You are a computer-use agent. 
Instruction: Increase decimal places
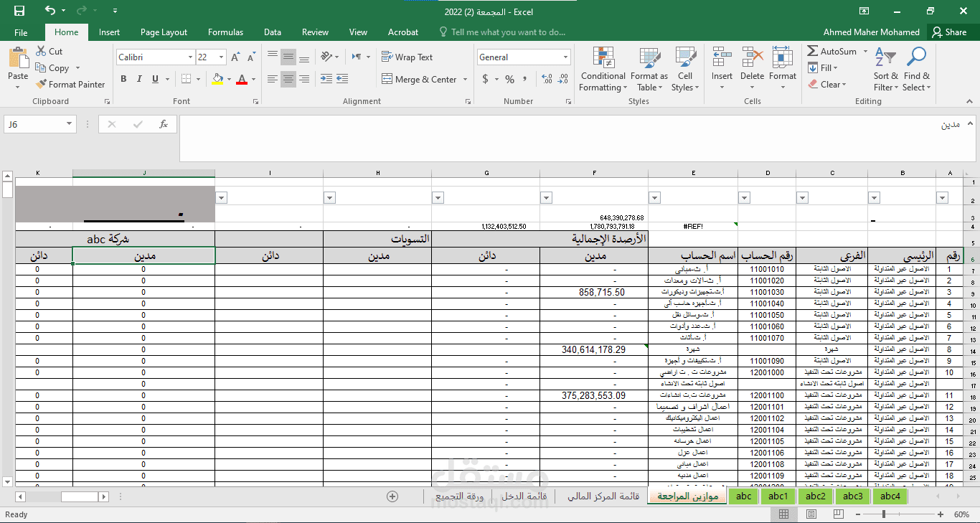click(x=547, y=80)
